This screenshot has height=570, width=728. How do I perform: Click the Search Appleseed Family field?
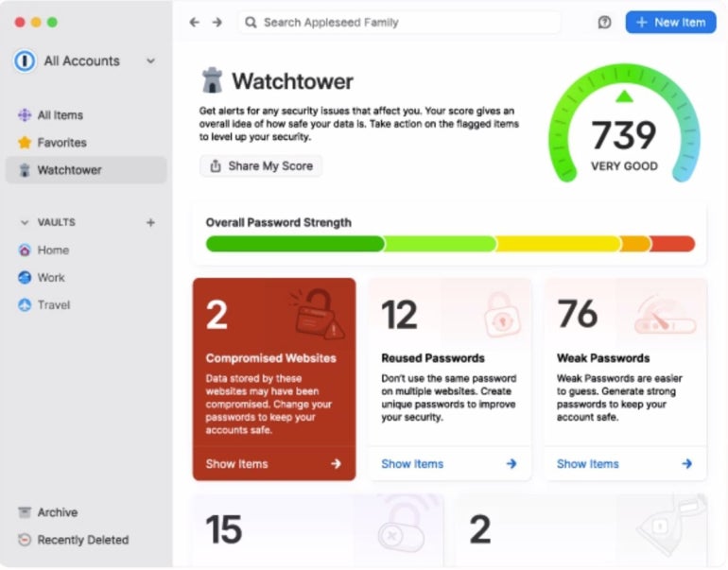click(x=399, y=23)
